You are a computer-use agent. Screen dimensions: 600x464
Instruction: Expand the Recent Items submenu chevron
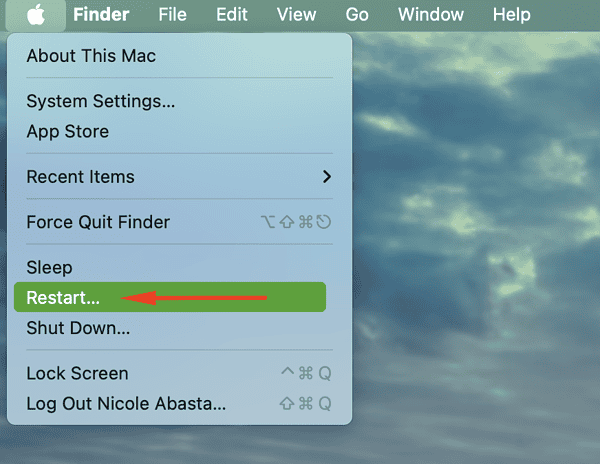click(x=326, y=177)
